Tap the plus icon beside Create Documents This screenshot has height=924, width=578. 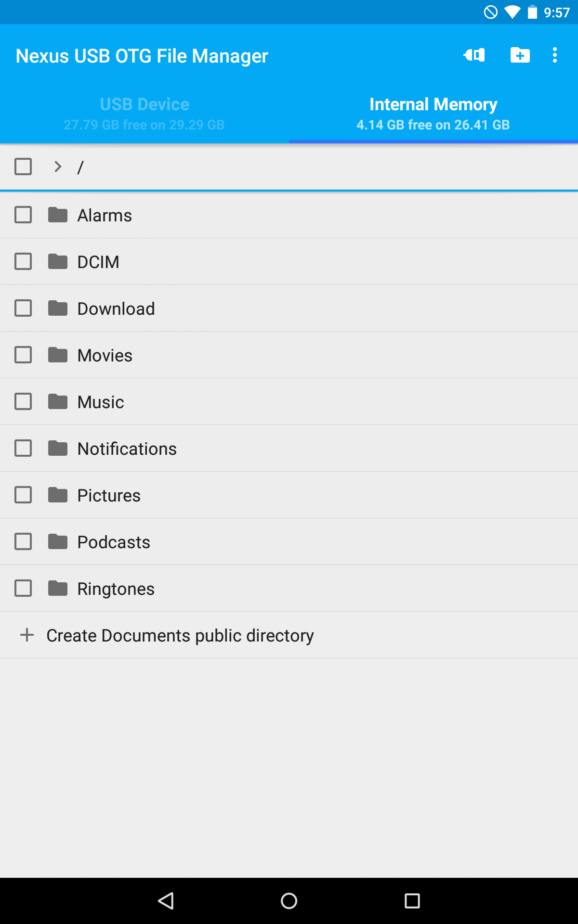(x=27, y=635)
